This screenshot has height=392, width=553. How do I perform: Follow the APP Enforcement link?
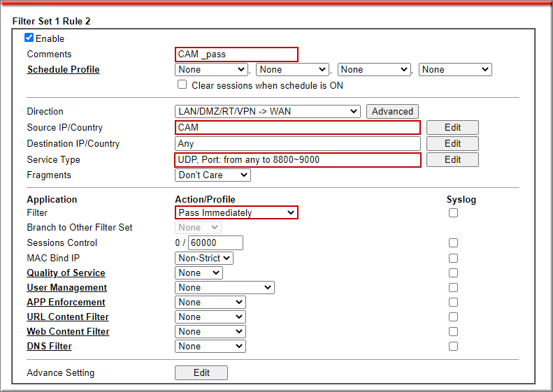(66, 303)
